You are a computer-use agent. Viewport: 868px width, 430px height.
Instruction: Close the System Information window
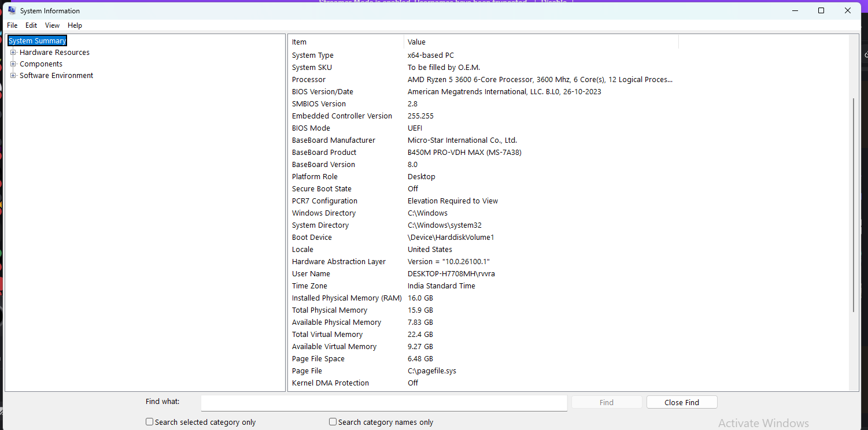[x=848, y=10]
